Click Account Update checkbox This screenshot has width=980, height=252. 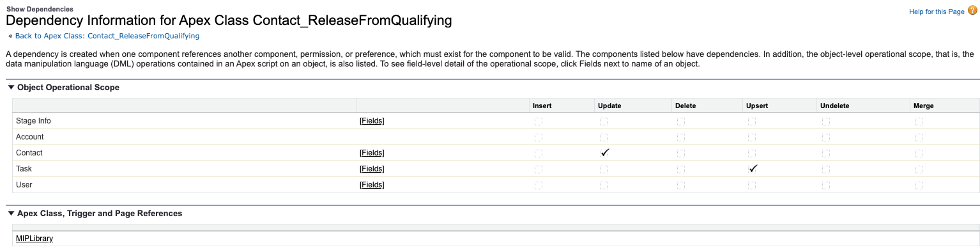pyautogui.click(x=604, y=137)
